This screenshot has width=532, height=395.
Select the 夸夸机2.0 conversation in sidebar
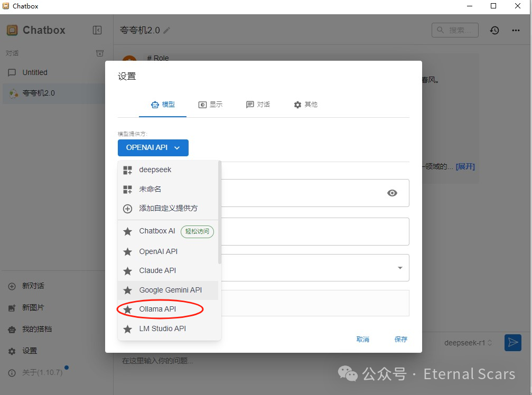click(53, 93)
